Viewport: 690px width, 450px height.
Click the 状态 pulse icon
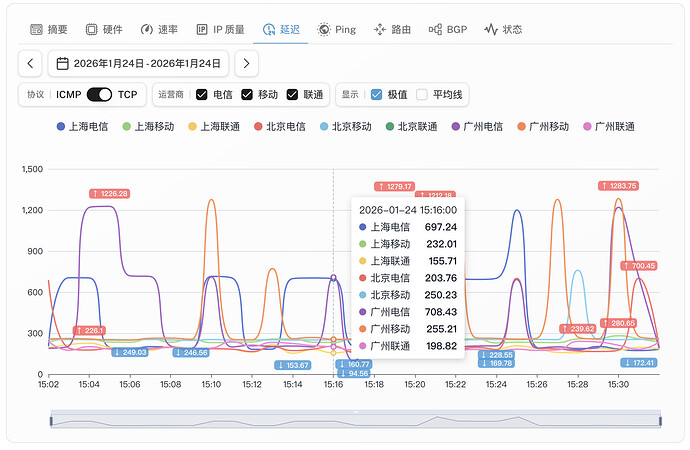[x=491, y=29]
